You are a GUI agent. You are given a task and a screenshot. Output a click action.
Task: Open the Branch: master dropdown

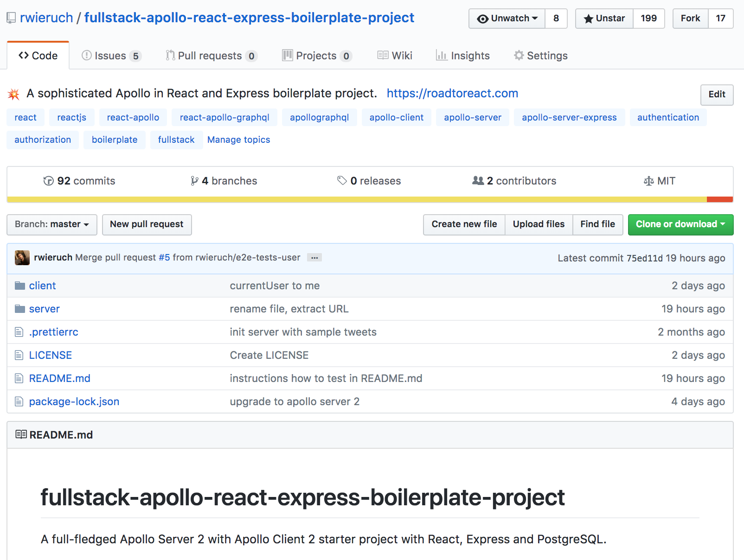click(x=52, y=224)
